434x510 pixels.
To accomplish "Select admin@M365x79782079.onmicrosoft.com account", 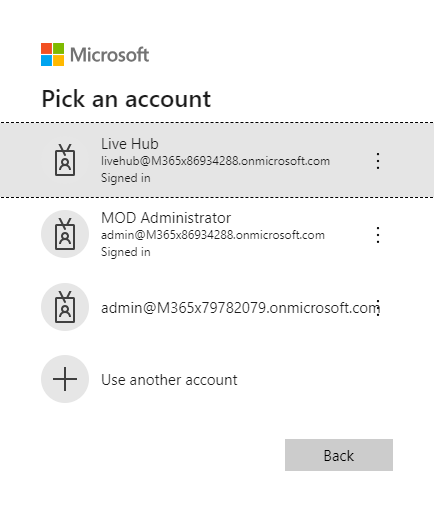I will [240, 308].
